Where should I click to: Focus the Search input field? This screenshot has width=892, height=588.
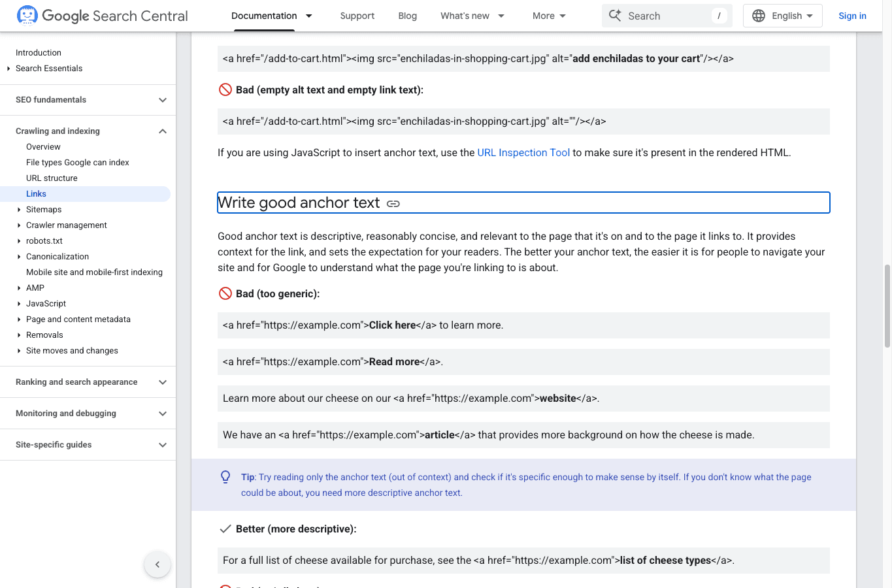coord(667,16)
